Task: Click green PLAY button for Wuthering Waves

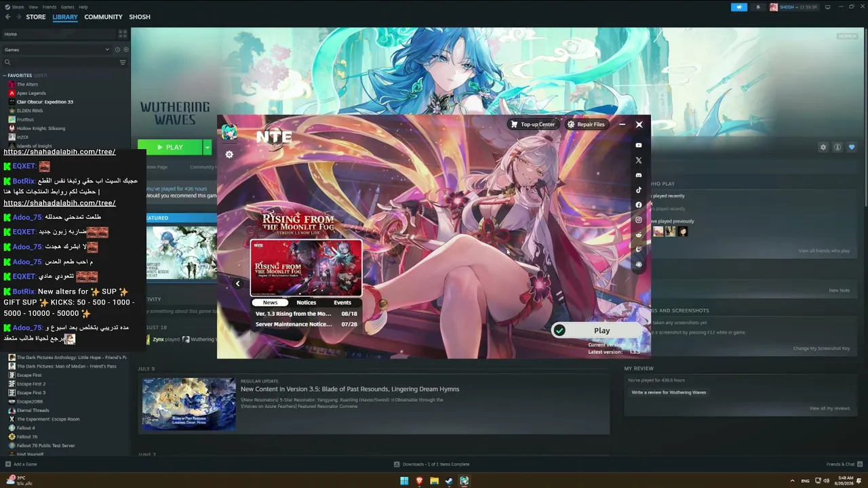Action: [x=170, y=147]
